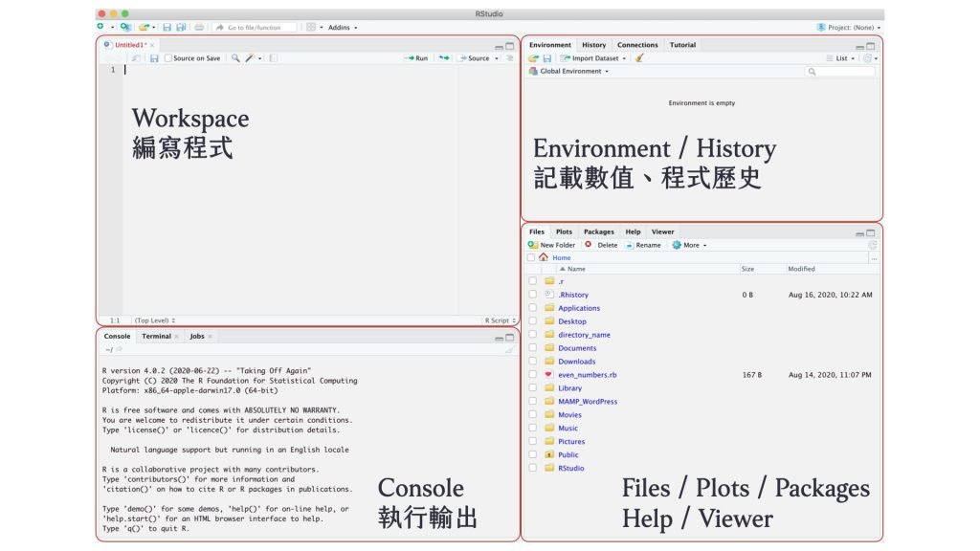Image resolution: width=980 pixels, height=551 pixels.
Task: Click the Delete icon in Files pane
Action: [589, 245]
